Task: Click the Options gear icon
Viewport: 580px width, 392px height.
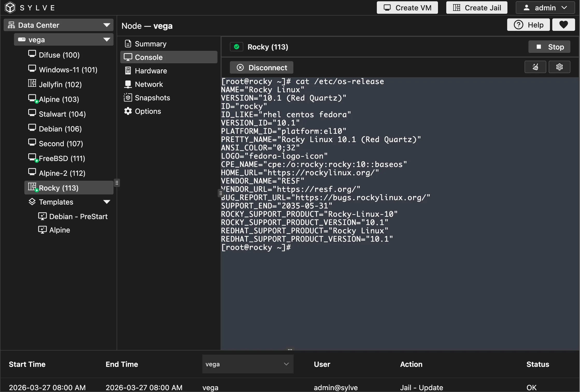Action: [128, 111]
